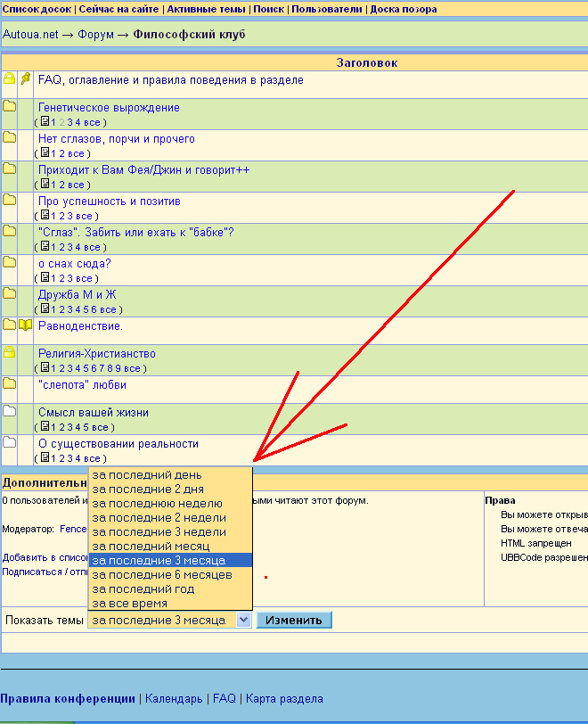The height and width of the screenshot is (724, 588).
Task: Click the book icon next to Равноденствие
Action: tap(25, 325)
